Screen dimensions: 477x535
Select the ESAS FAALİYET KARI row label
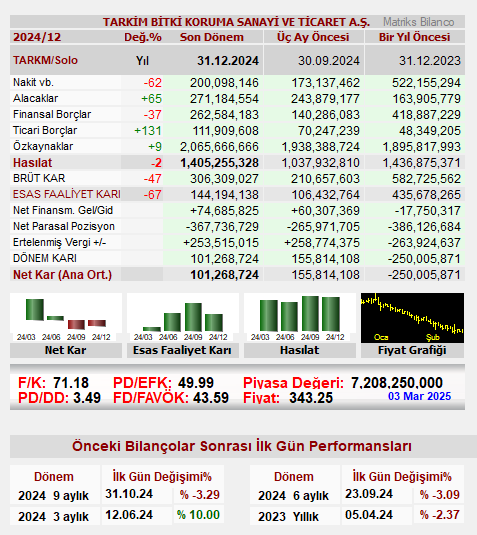pyautogui.click(x=67, y=194)
